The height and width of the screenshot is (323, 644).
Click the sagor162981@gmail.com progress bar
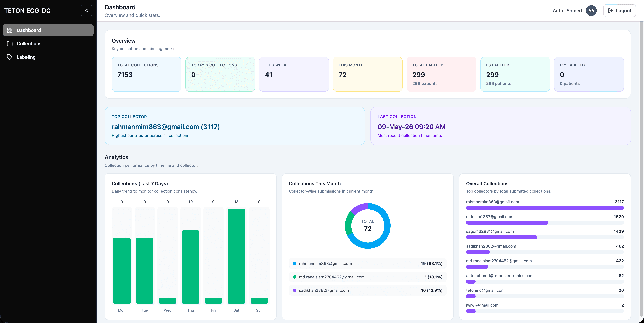tap(545, 237)
